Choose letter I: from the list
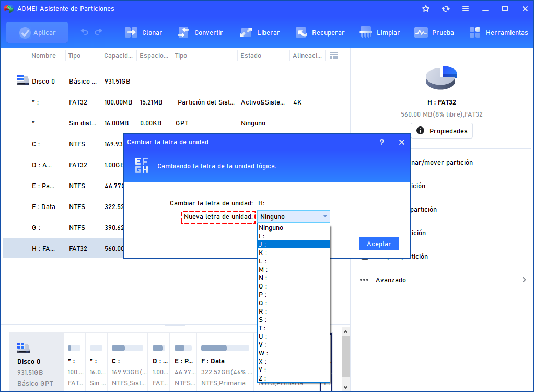The width and height of the screenshot is (534, 392). 294,236
